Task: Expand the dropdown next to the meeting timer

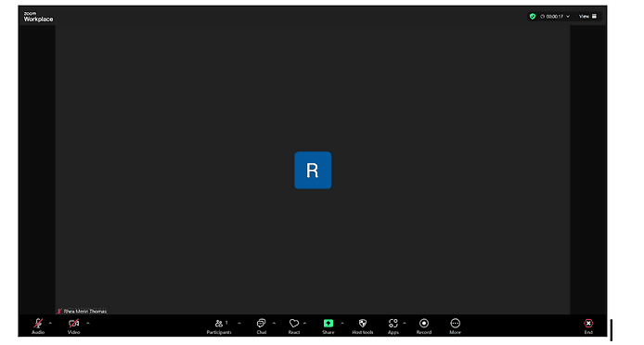Action: coord(568,17)
